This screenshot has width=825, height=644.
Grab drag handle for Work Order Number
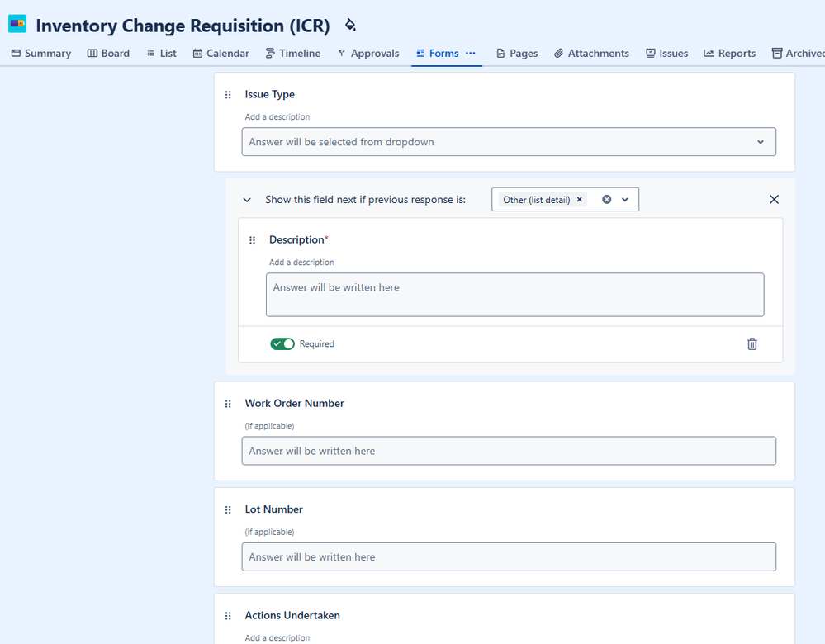tap(228, 404)
